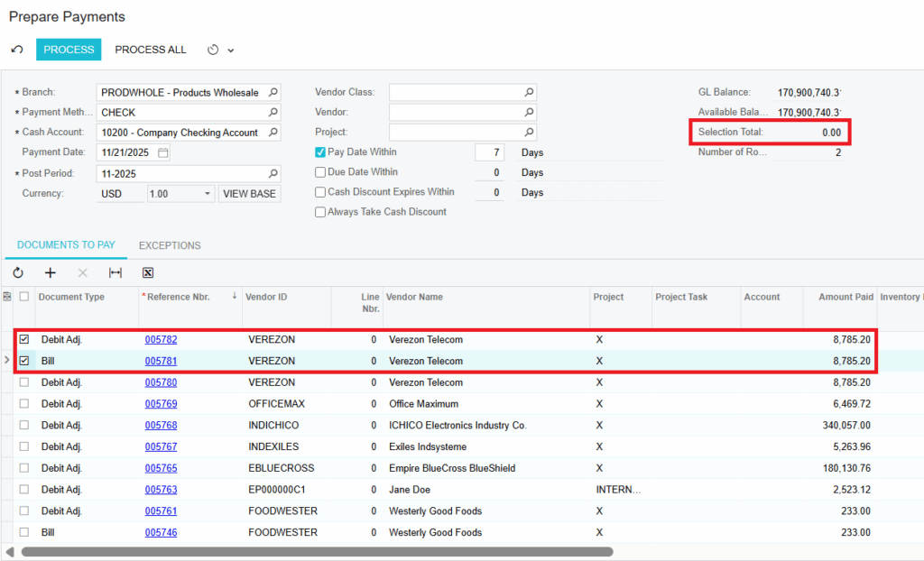924x561 pixels.
Task: Click the add row plus icon
Action: (51, 272)
